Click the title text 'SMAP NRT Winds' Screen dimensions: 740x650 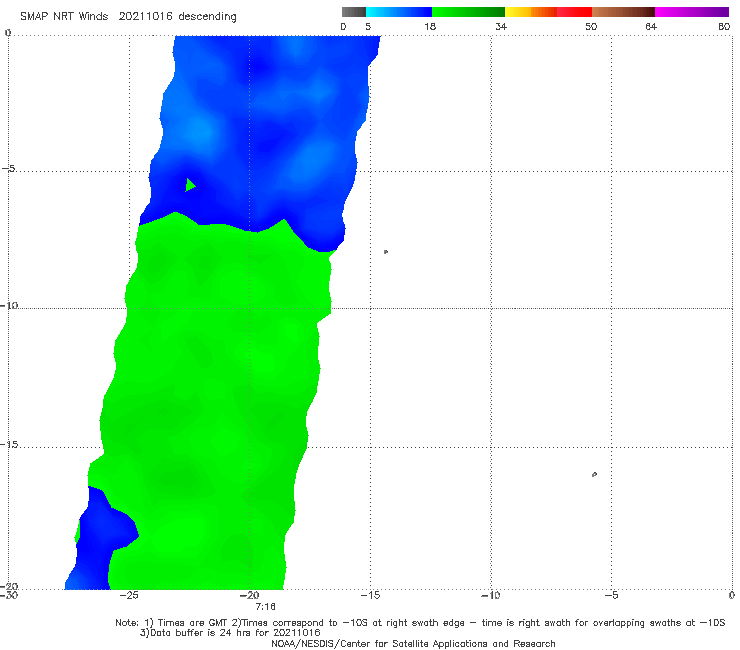pos(64,16)
